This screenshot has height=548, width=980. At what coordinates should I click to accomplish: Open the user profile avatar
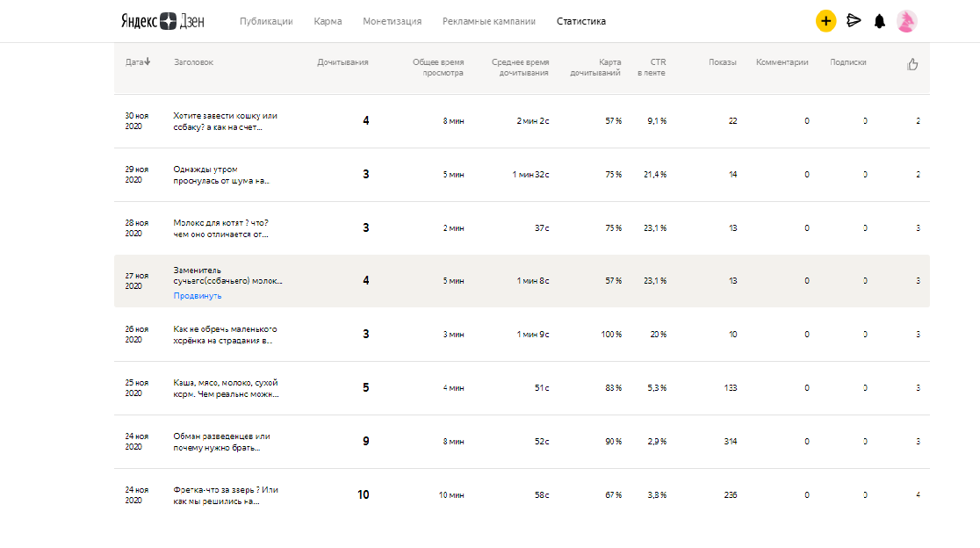tap(907, 21)
